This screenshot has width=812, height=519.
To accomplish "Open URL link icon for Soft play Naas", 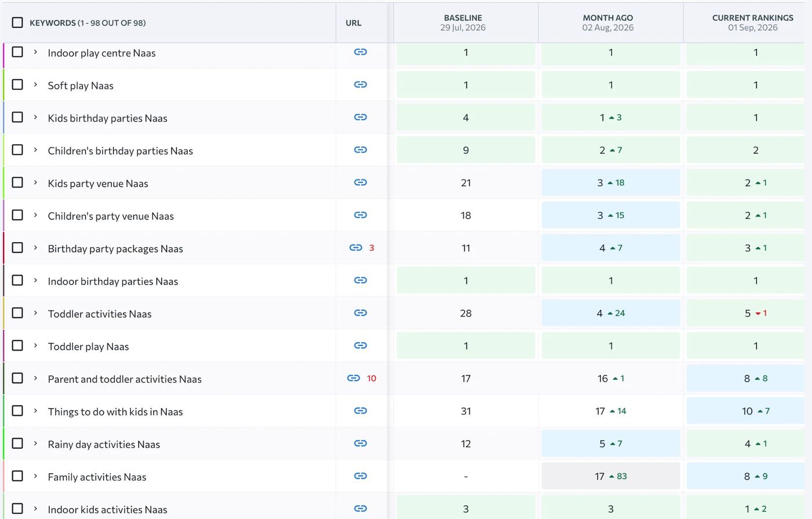I will [360, 84].
